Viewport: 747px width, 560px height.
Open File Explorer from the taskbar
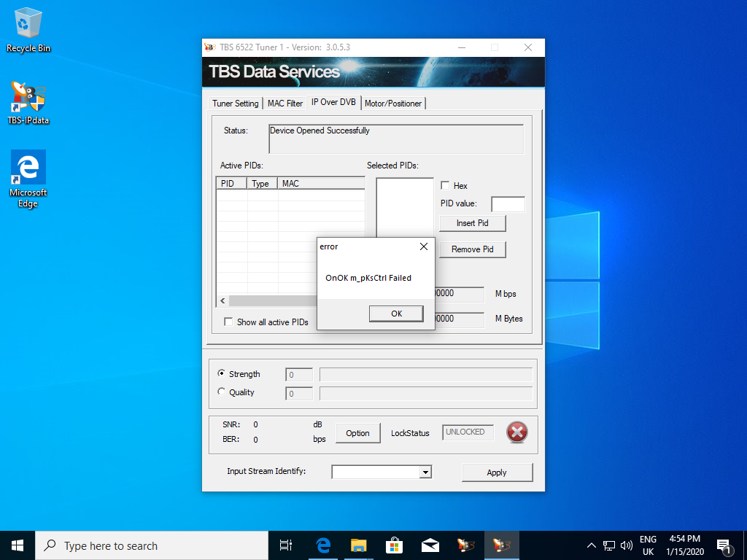tap(359, 545)
